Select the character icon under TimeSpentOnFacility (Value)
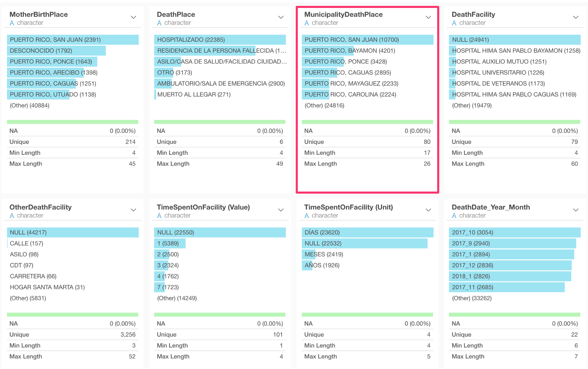This screenshot has height=369, width=588. pos(159,215)
